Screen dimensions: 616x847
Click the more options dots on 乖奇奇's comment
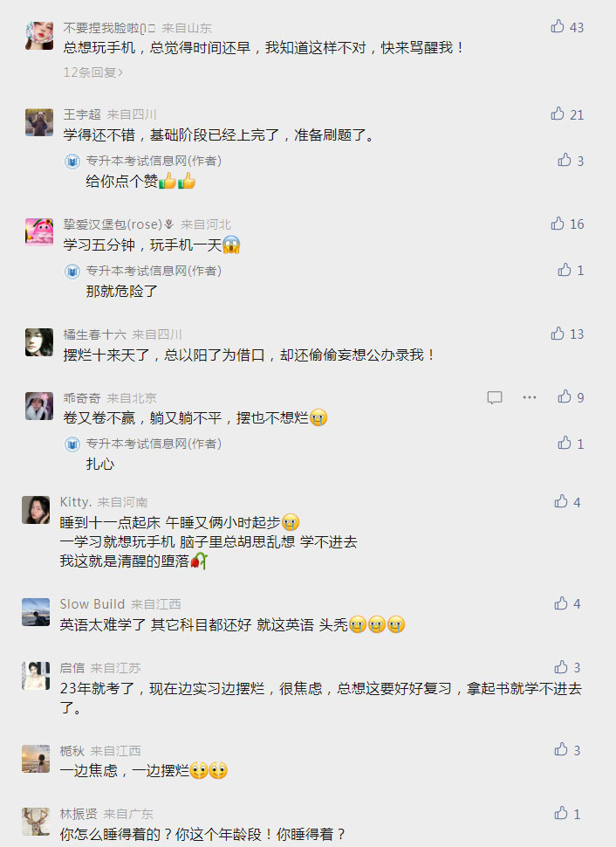pos(530,396)
